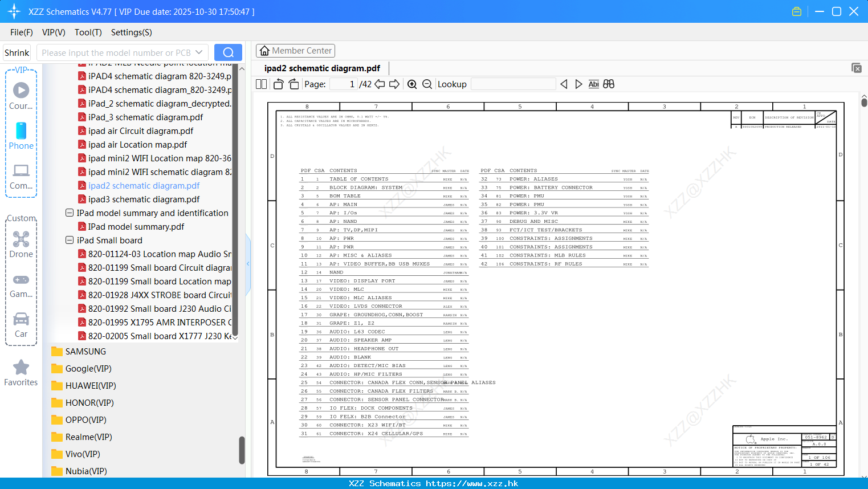The height and width of the screenshot is (489, 868).
Task: Open 820-01124-03 Location map Audio file
Action: point(154,254)
